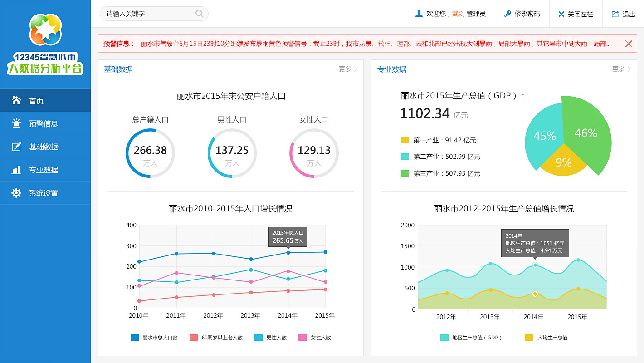The image size is (644, 363).
Task: Open 首页 in the sidebar
Action: 45,100
